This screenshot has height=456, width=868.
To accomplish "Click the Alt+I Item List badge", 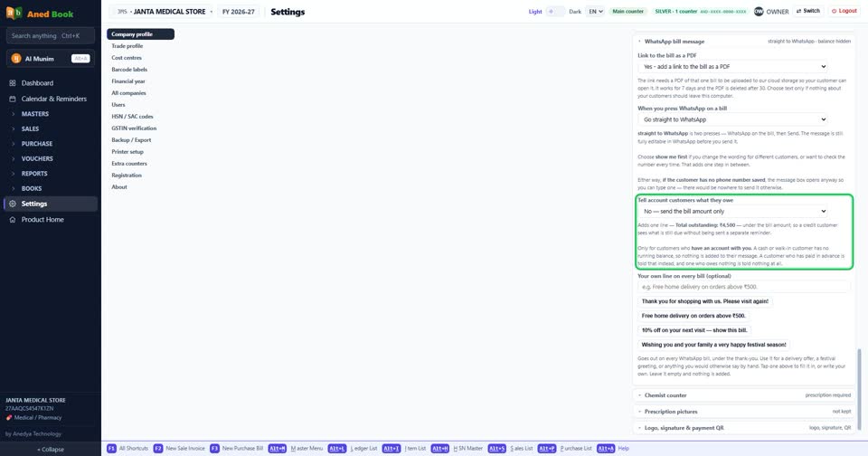I will click(x=391, y=448).
